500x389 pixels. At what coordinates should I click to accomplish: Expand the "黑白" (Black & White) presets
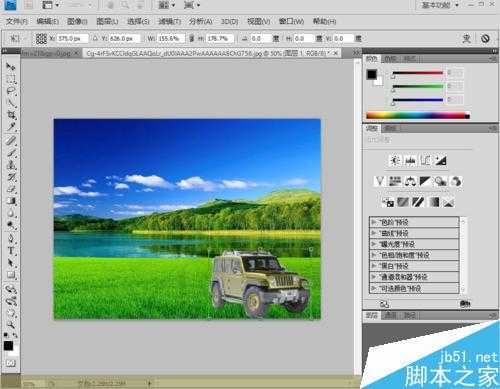pyautogui.click(x=414, y=266)
